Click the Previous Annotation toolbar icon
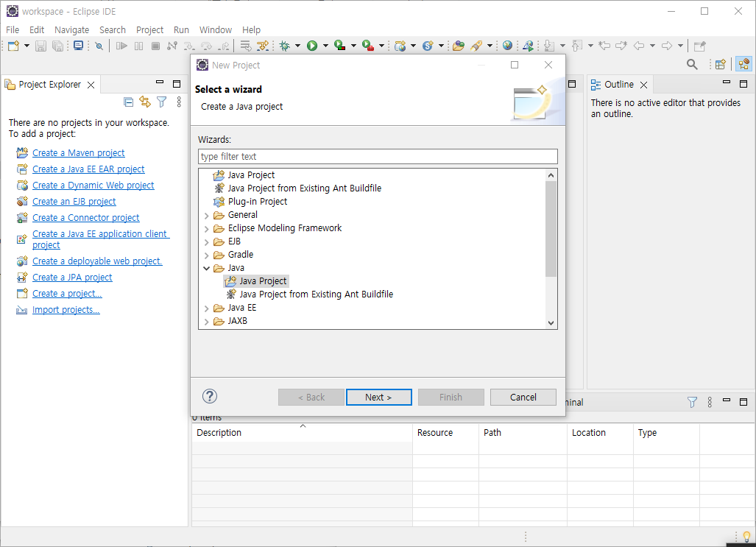 tap(576, 46)
